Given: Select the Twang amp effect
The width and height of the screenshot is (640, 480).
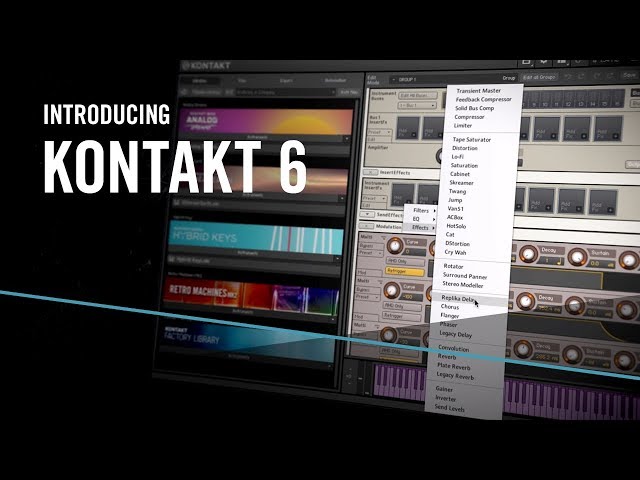Looking at the screenshot, I should (x=457, y=191).
